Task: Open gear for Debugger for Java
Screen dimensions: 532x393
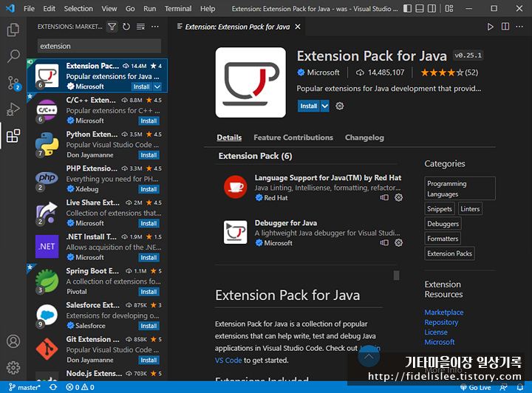Action: [399, 243]
